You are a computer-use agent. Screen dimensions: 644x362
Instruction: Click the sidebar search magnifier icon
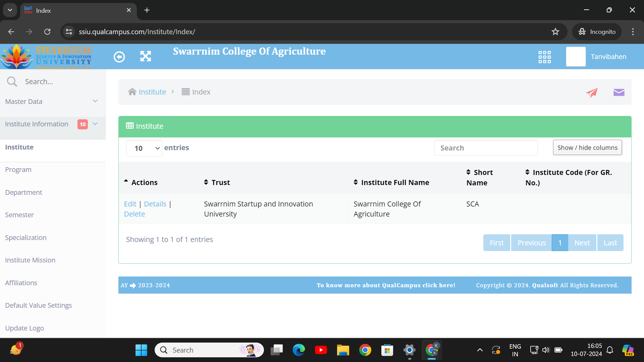[x=12, y=81]
